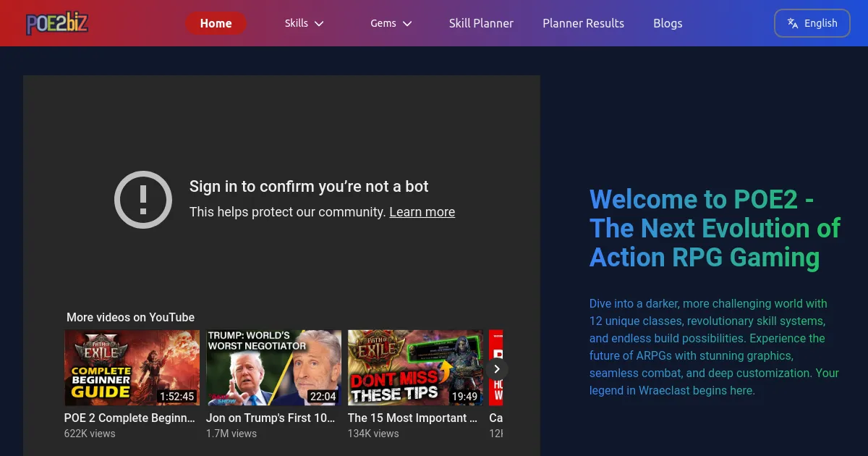The height and width of the screenshot is (456, 868).
Task: Click the translate icon beside English
Action: [x=793, y=23]
